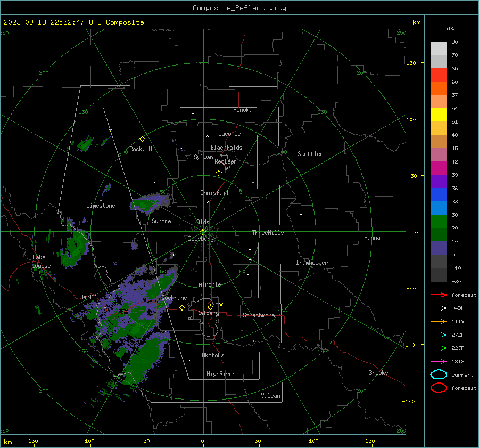Click the Calgary city label
This screenshot has width=479, height=448.
pos(208,313)
